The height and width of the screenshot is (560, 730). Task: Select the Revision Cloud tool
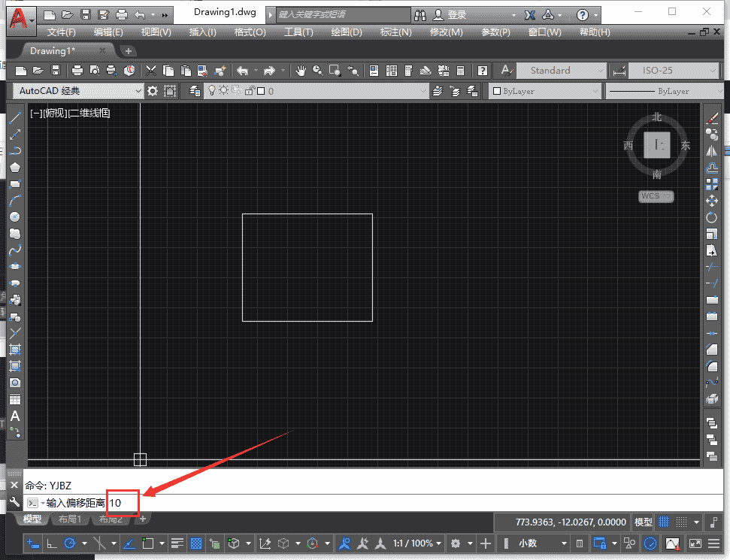point(15,233)
